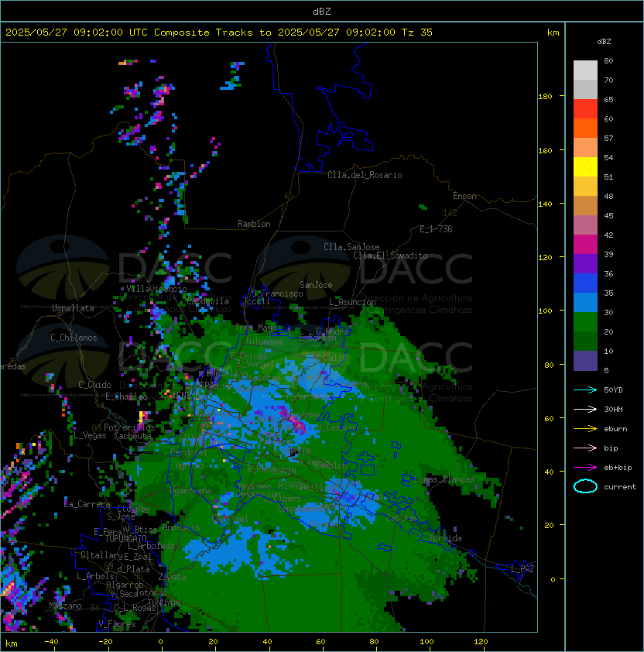Pick the dusty pink swatch between 45 and 42
The width and height of the screenshot is (644, 652).
click(x=585, y=225)
